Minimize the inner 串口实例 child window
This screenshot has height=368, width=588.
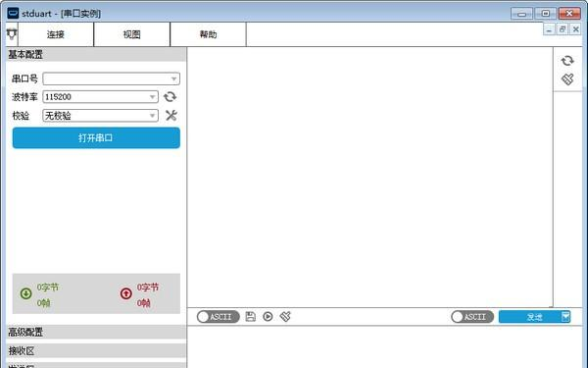(x=549, y=29)
